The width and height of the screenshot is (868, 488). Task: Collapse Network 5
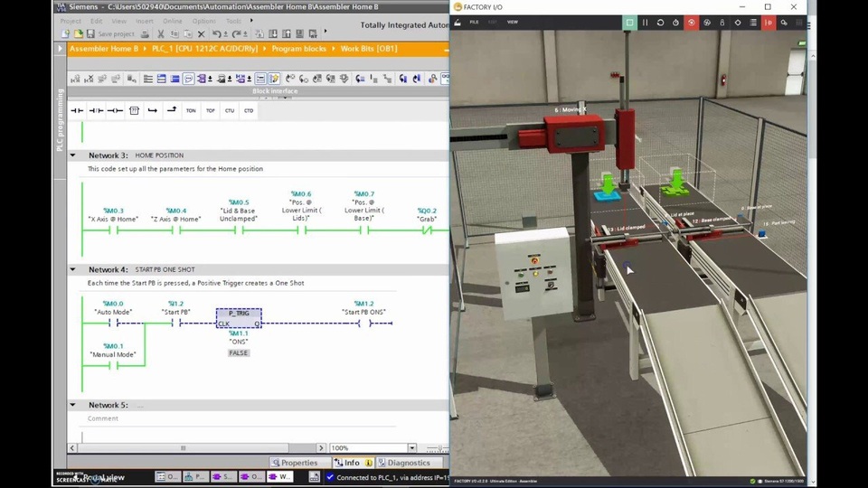73,405
